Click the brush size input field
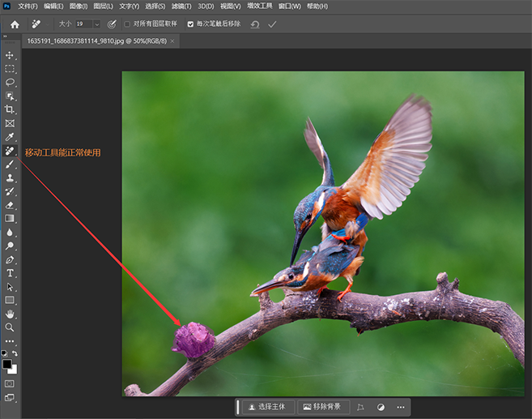The image size is (532, 419). [83, 24]
